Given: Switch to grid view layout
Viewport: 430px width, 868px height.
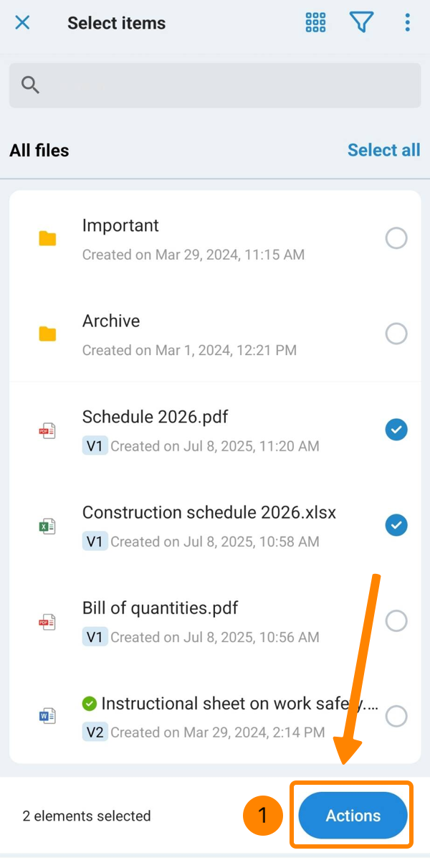Looking at the screenshot, I should coord(315,23).
